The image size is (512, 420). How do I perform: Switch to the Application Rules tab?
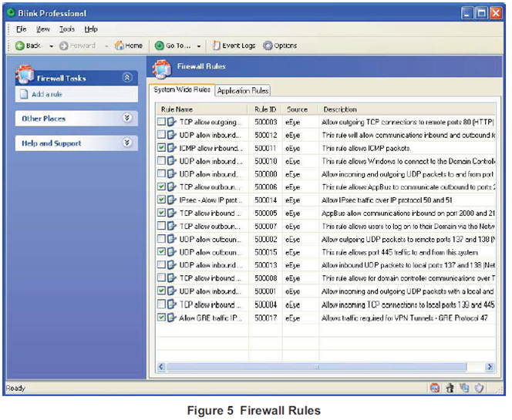pyautogui.click(x=243, y=91)
